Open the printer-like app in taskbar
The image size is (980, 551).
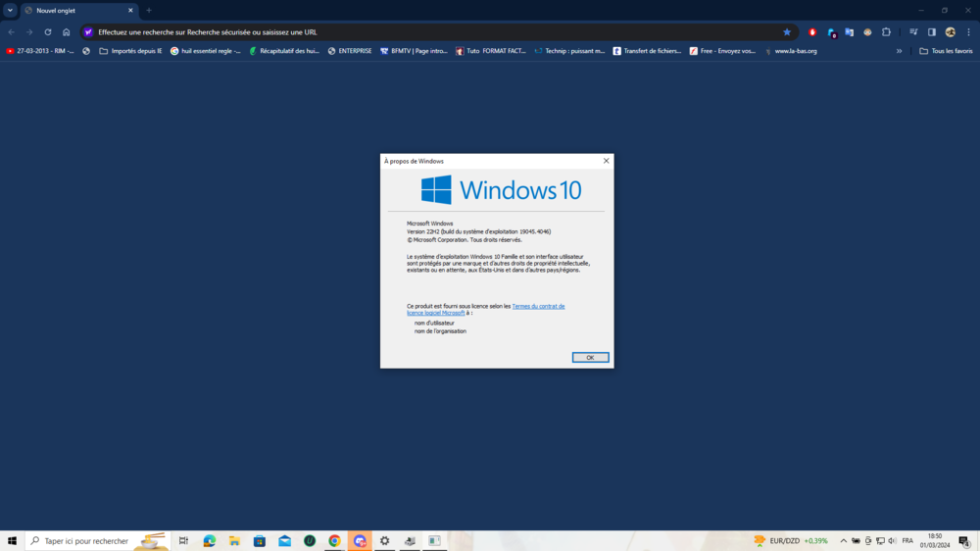tap(410, 540)
